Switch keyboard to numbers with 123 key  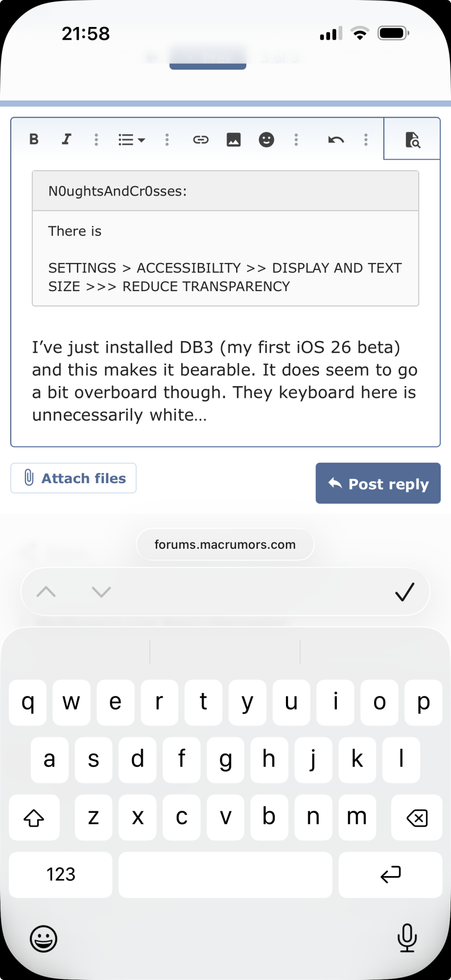(x=60, y=875)
